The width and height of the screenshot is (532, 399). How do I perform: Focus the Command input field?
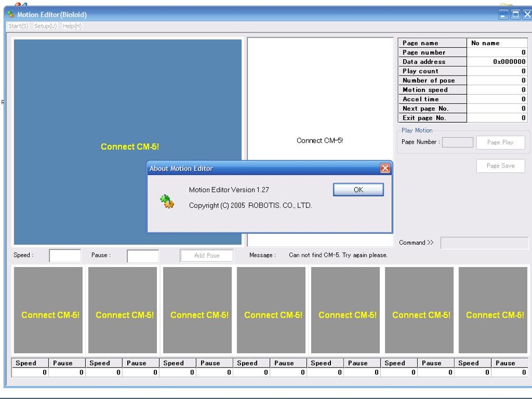click(x=484, y=243)
